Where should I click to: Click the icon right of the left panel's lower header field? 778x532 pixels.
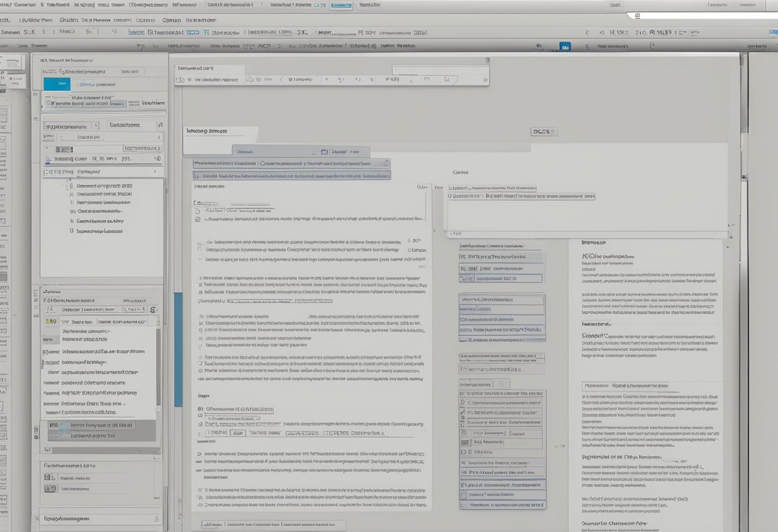tap(152, 309)
